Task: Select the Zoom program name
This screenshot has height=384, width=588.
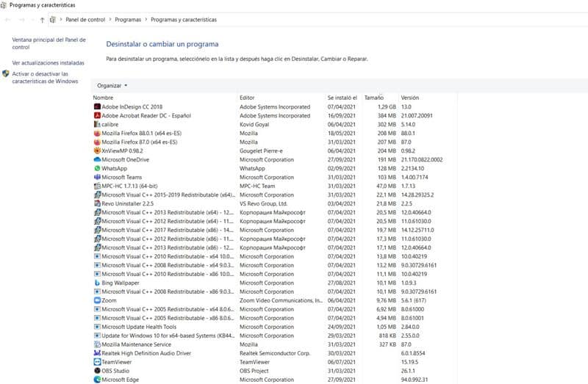Action: 109,300
